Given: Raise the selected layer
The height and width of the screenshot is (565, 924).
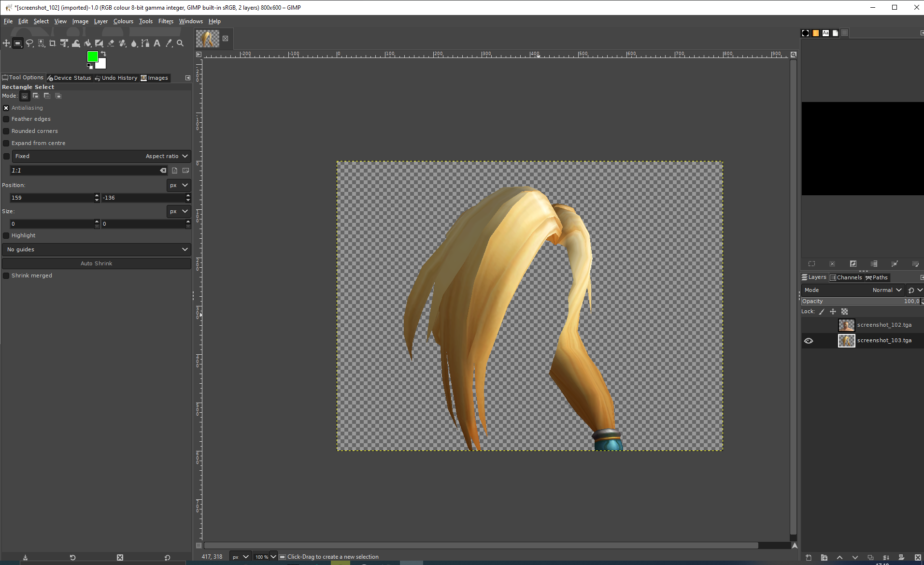Looking at the screenshot, I should [839, 557].
